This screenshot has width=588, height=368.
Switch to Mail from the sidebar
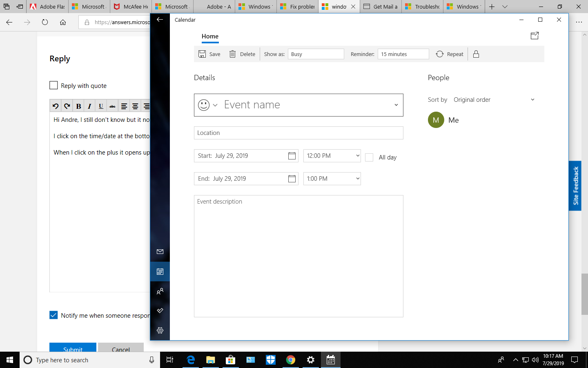point(160,252)
